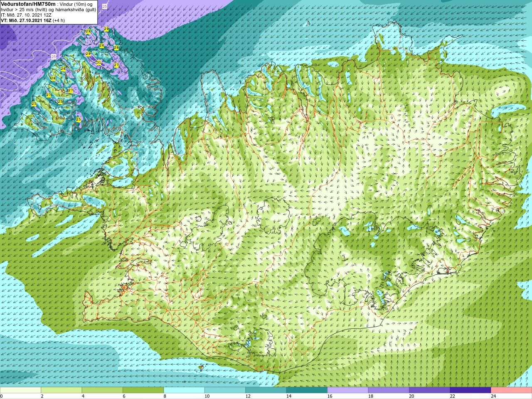Click the lavender 16–18 m/s scale swatch
This screenshot has height=399, width=532.
pyautogui.click(x=348, y=390)
